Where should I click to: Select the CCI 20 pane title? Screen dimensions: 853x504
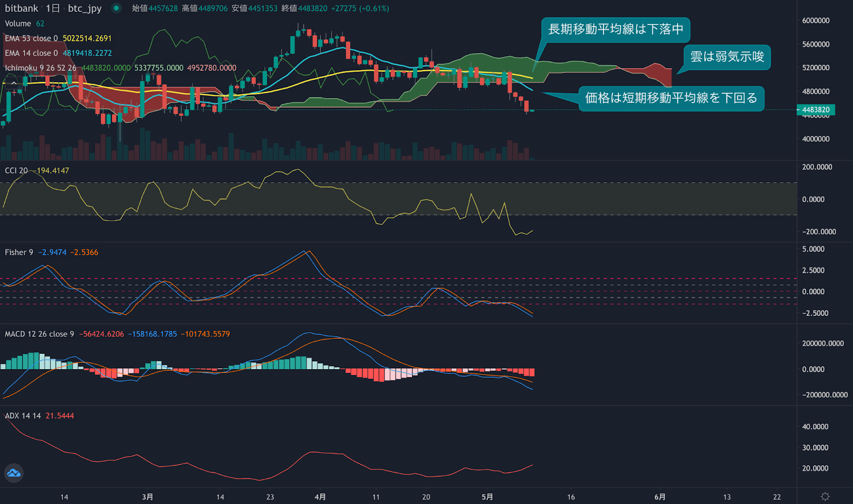pyautogui.click(x=15, y=169)
